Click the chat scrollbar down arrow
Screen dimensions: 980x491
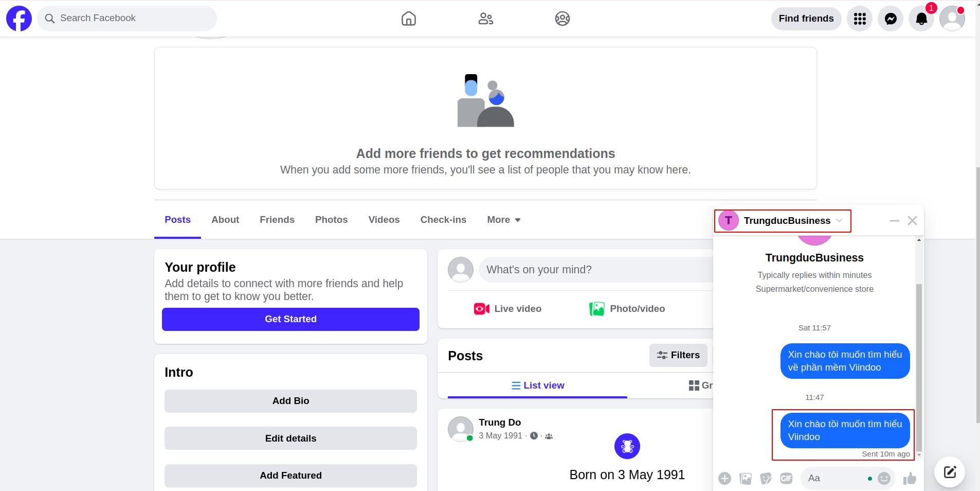click(919, 455)
